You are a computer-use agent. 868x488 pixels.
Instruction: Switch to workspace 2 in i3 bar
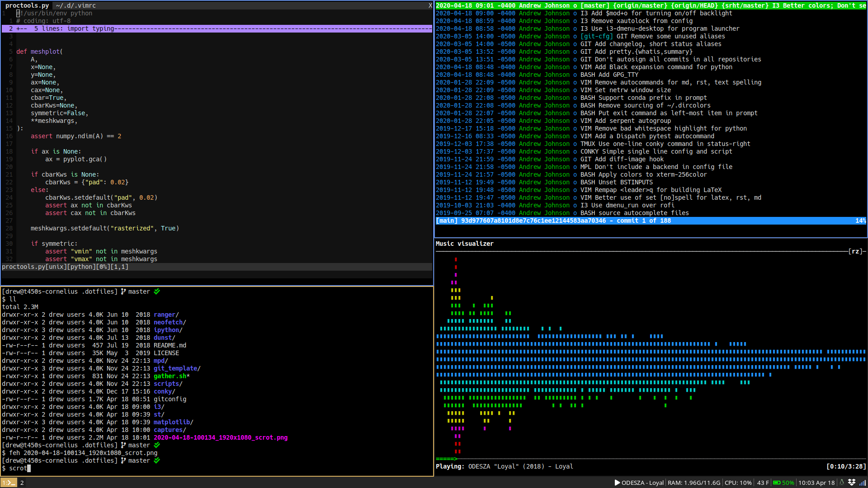click(x=22, y=483)
